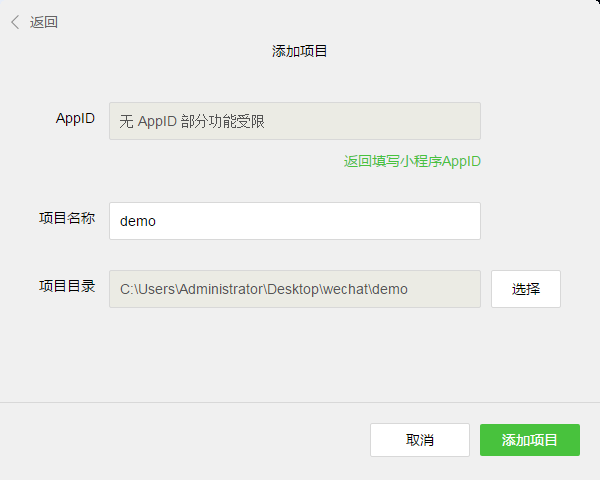The height and width of the screenshot is (480, 600).
Task: Click the C:\Users\Administrator\Desktop\wechat\demo path text
Action: [264, 290]
